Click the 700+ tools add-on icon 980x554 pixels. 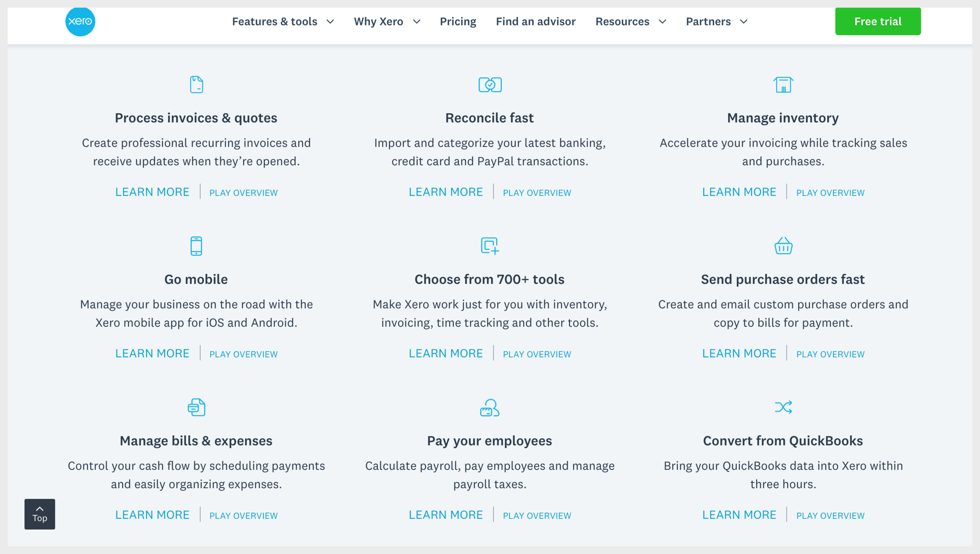[490, 246]
